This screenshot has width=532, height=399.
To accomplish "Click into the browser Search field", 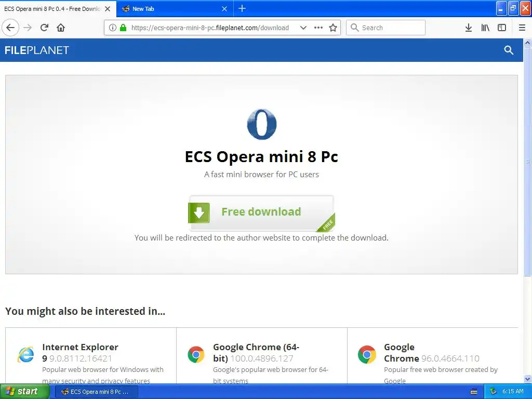I will tap(386, 28).
